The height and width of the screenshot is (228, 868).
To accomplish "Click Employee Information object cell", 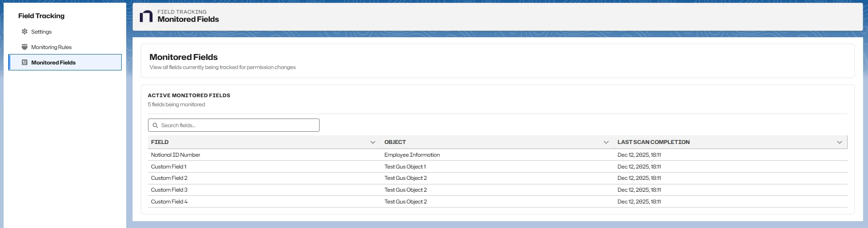I will tap(412, 155).
